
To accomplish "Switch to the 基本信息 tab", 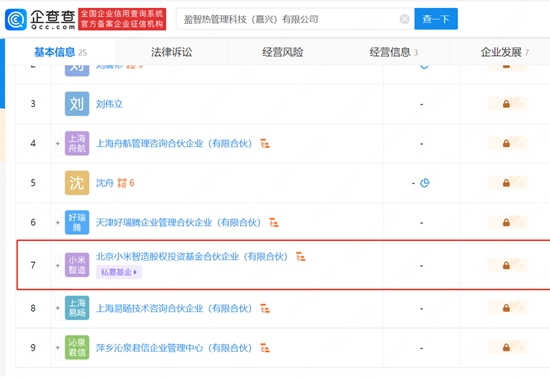I will (60, 52).
